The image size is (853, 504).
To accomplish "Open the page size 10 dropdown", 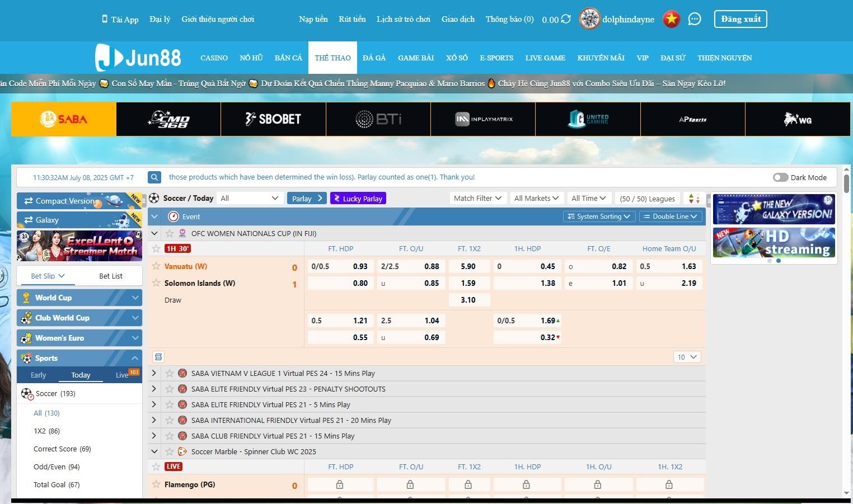I will (687, 357).
